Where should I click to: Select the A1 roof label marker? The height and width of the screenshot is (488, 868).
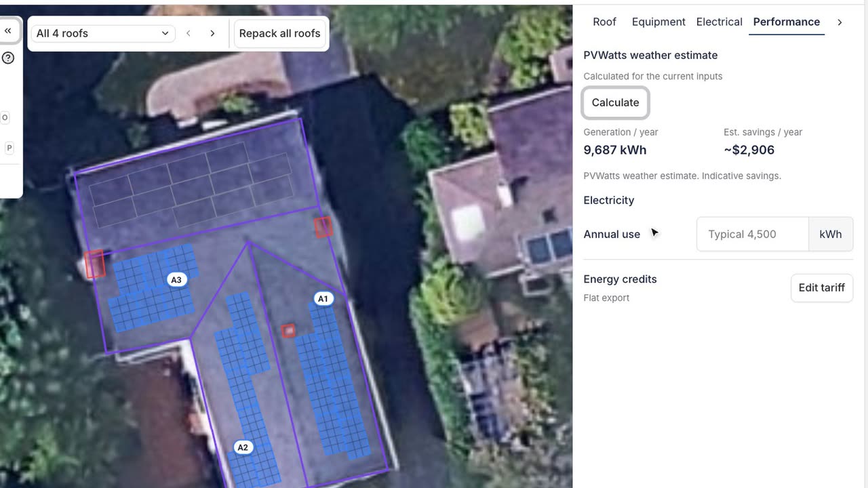tap(323, 298)
